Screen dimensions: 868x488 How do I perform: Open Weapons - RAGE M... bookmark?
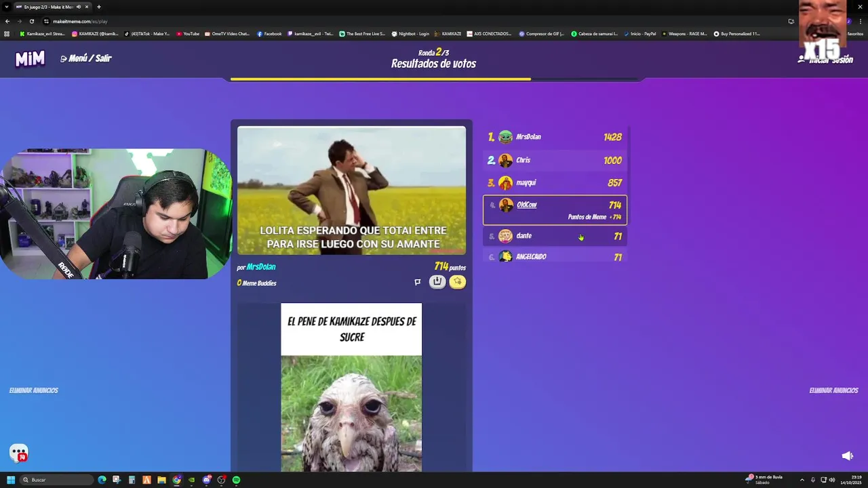tap(684, 33)
